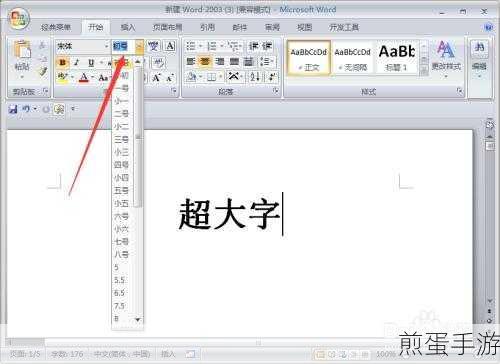This screenshot has height=364, width=500.
Task: Click the Shrink Font small A icon
Action: click(x=169, y=78)
